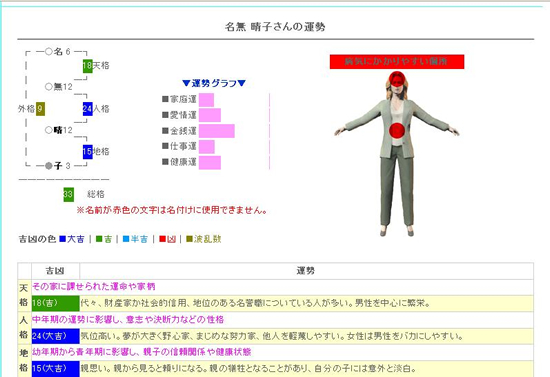Click the blue 24 人格 number box
Viewport: 550px width, 377px height.
coord(87,109)
